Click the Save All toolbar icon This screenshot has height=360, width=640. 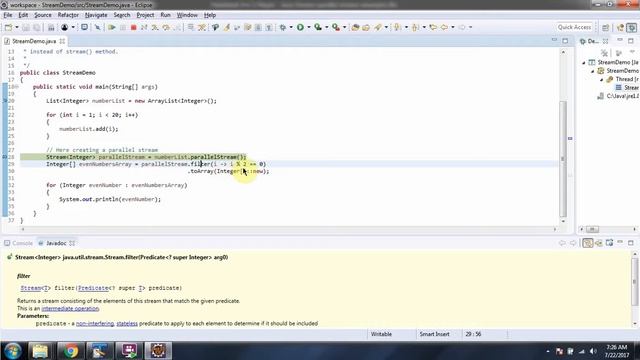[36, 27]
